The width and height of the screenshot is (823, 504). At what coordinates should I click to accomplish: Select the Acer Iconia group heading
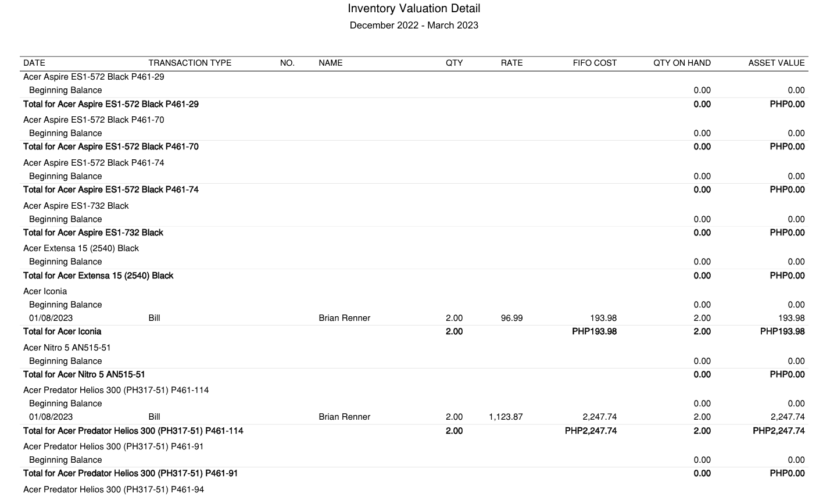[45, 291]
